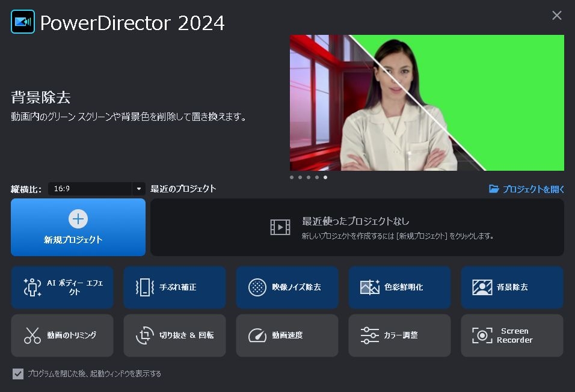This screenshot has width=575, height=392.
Task: Open 切り抜き & 回転 crop tool
Action: (174, 335)
